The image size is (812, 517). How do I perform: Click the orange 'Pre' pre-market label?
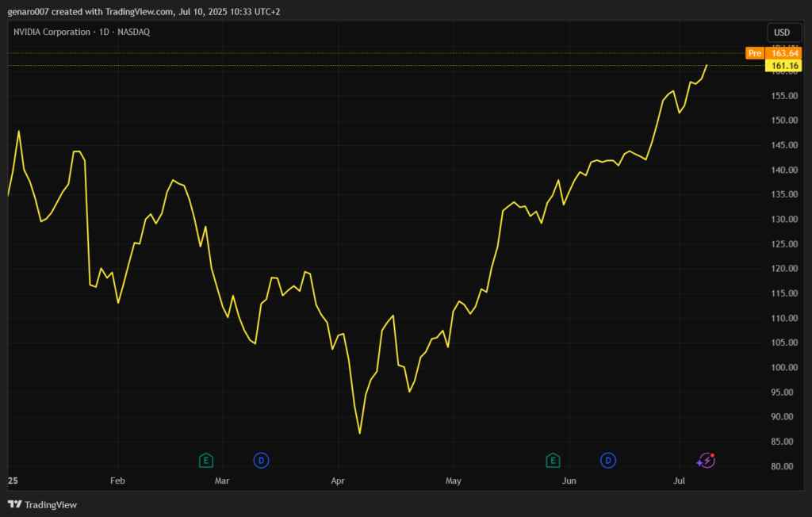point(755,53)
